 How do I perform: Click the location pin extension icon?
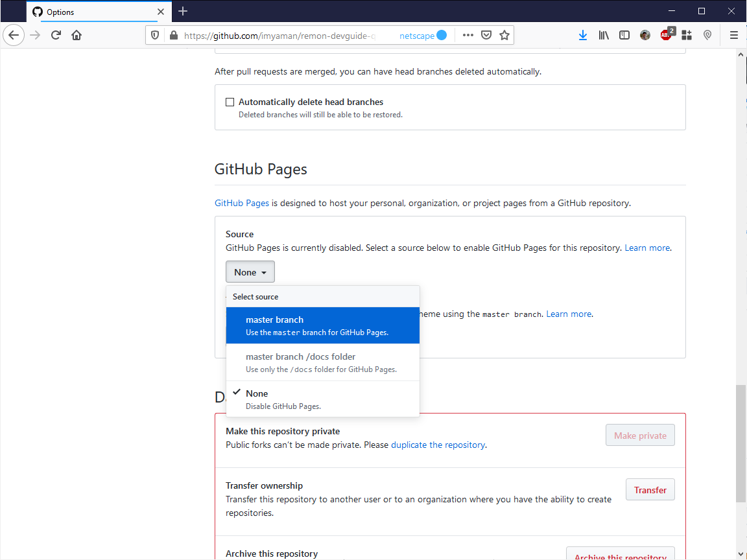pos(707,35)
